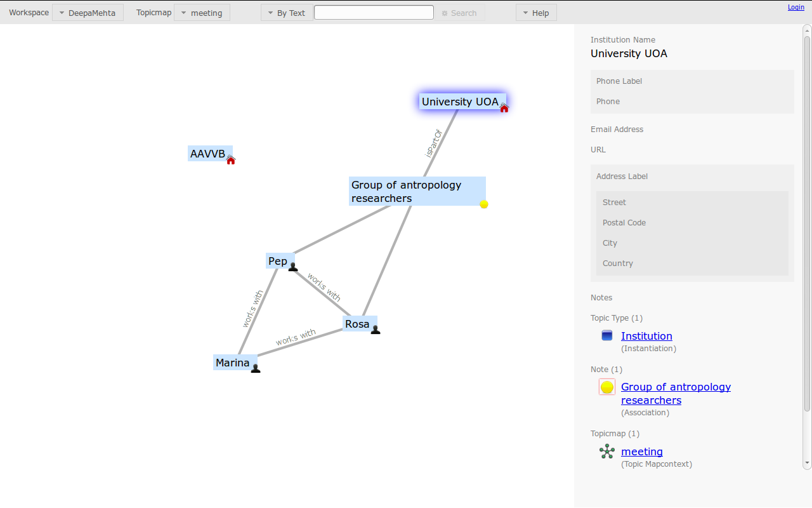Click the Street field name
This screenshot has width=812, height=508.
614,203
